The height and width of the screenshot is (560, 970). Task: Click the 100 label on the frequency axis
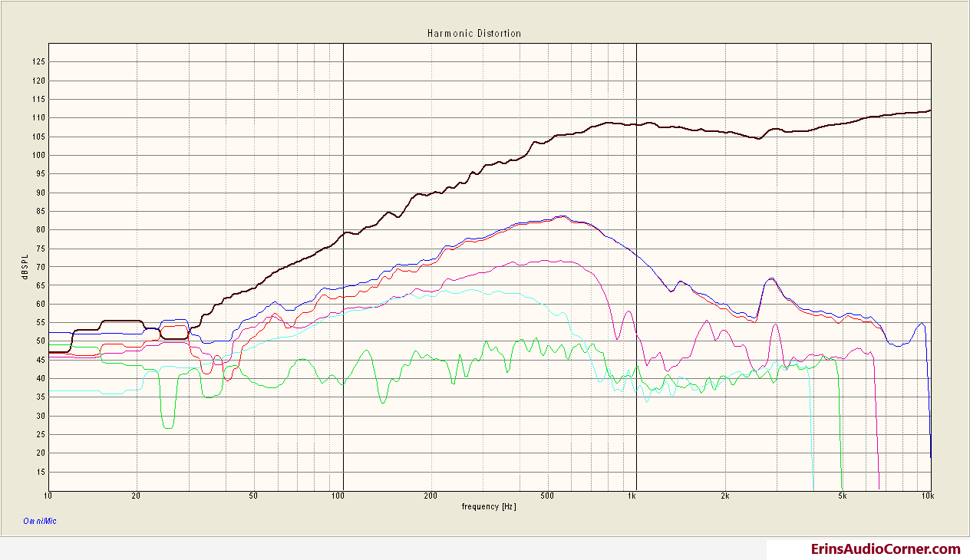click(338, 496)
